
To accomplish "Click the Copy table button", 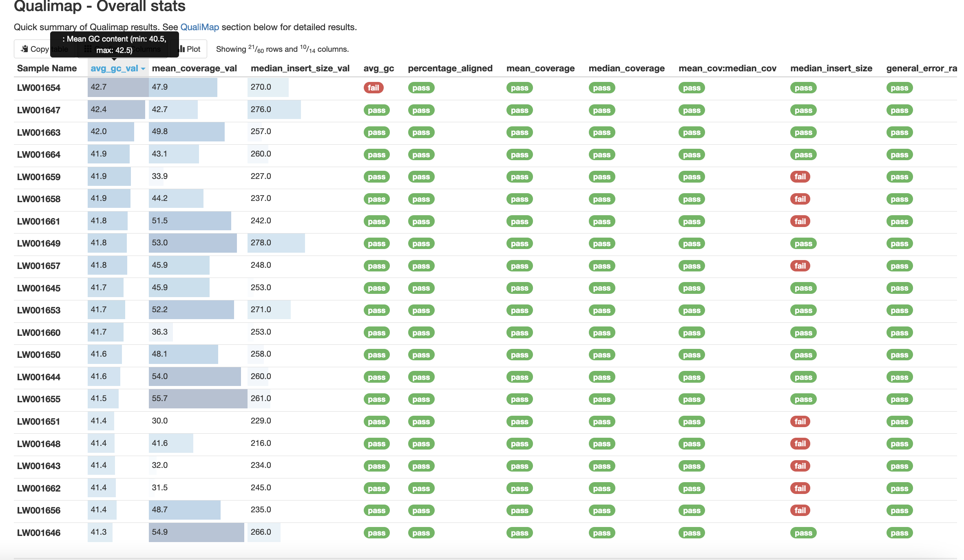I will pos(45,49).
